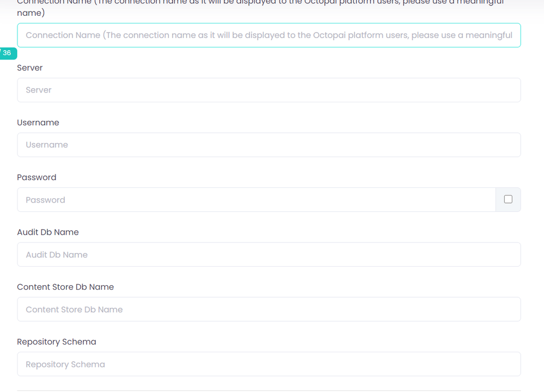
Task: Focus the Username text box
Action: tap(269, 145)
